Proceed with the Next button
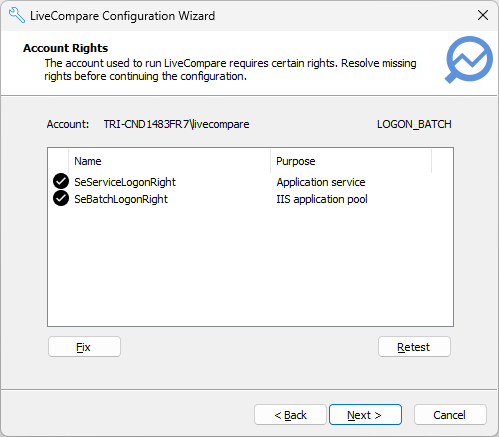The image size is (499, 437). click(x=365, y=415)
